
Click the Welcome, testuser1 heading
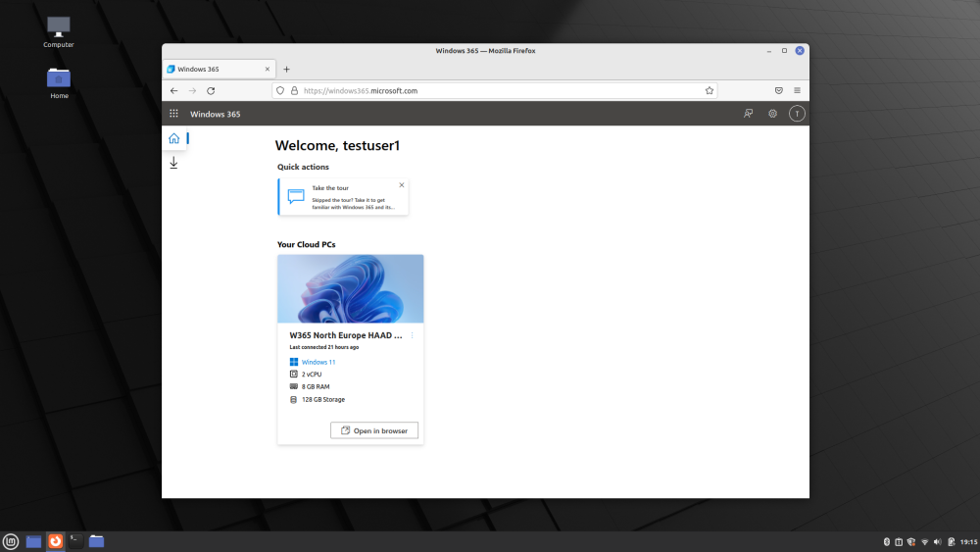coord(337,146)
